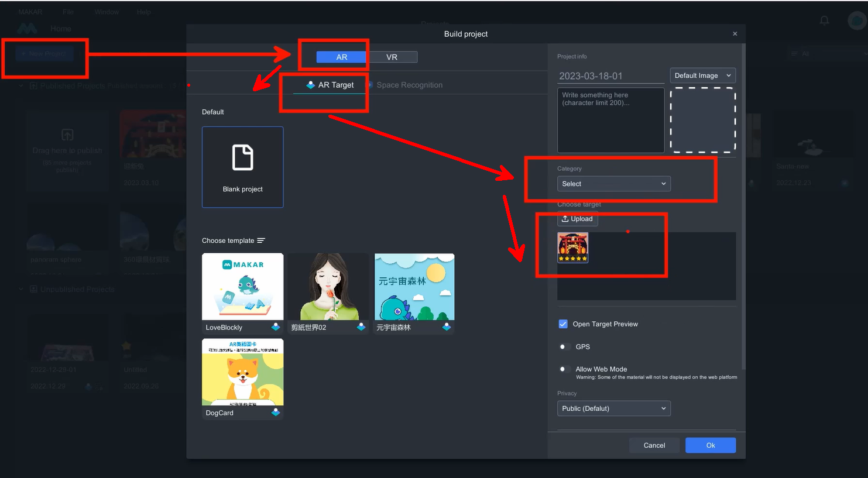Select the uploaded target image thumbnail

[x=572, y=247]
